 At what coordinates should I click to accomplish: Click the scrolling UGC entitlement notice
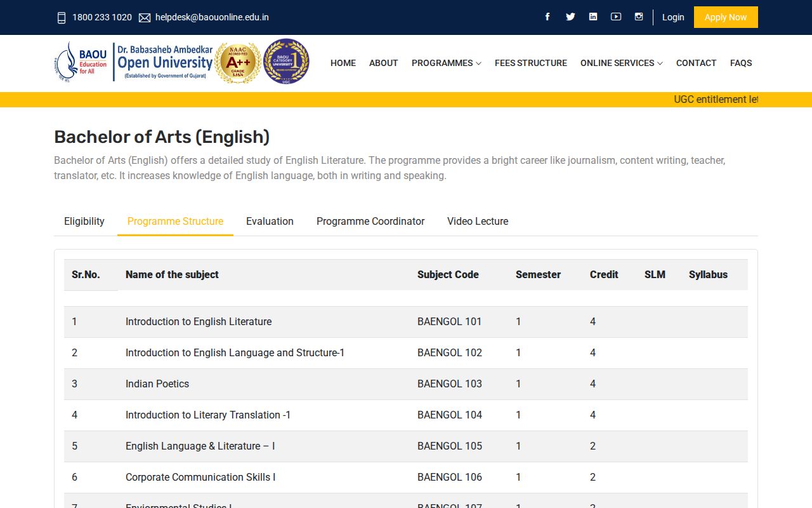click(716, 99)
